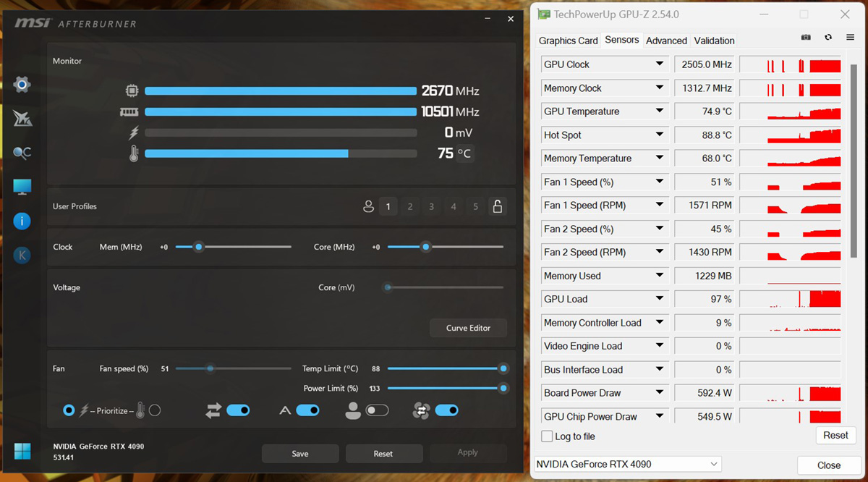
Task: Take a GPU-Z screenshot with the camera icon
Action: coord(807,37)
